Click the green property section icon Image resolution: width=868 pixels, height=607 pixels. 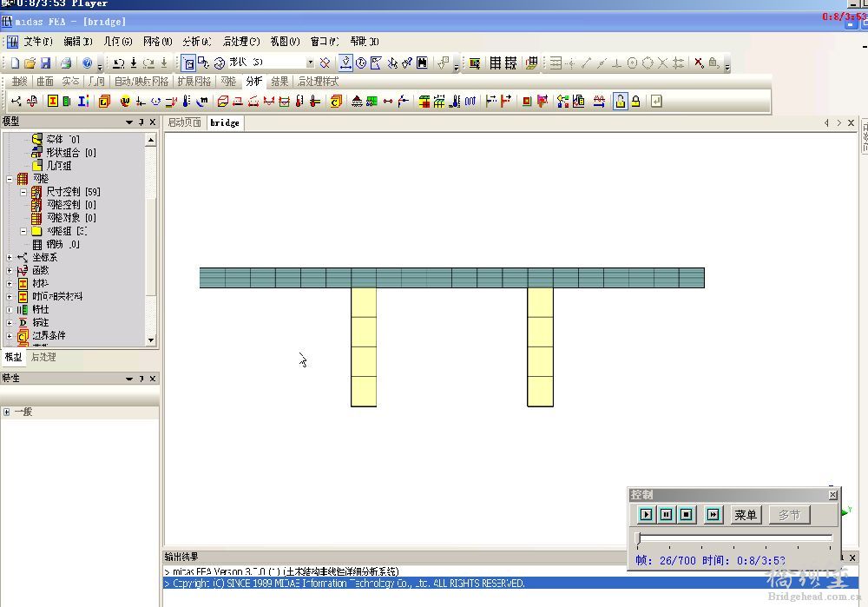click(x=67, y=101)
